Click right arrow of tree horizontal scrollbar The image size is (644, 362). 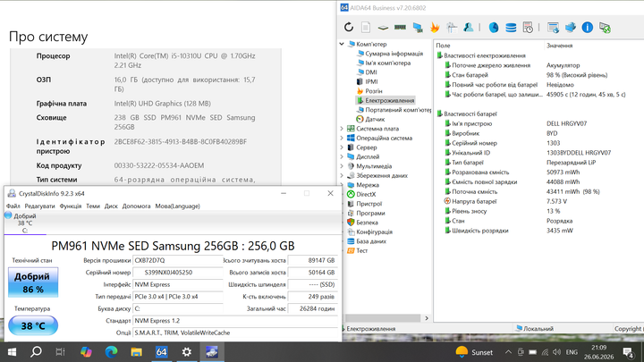pos(427,318)
